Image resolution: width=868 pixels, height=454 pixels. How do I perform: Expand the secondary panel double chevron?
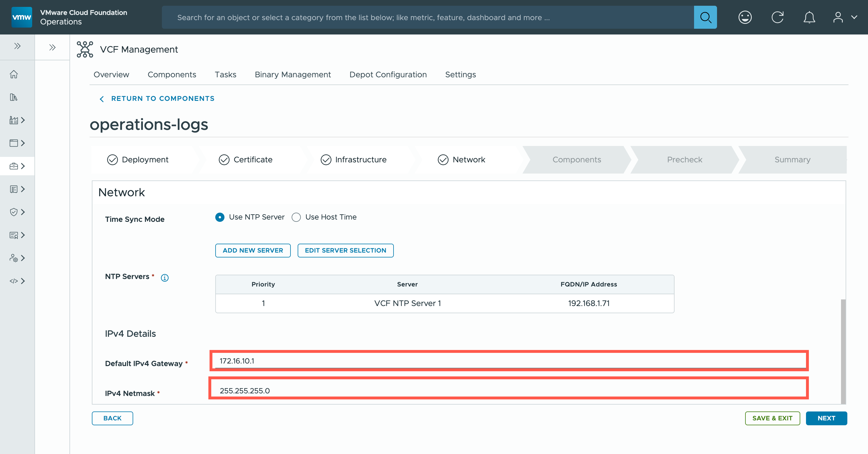tap(52, 48)
